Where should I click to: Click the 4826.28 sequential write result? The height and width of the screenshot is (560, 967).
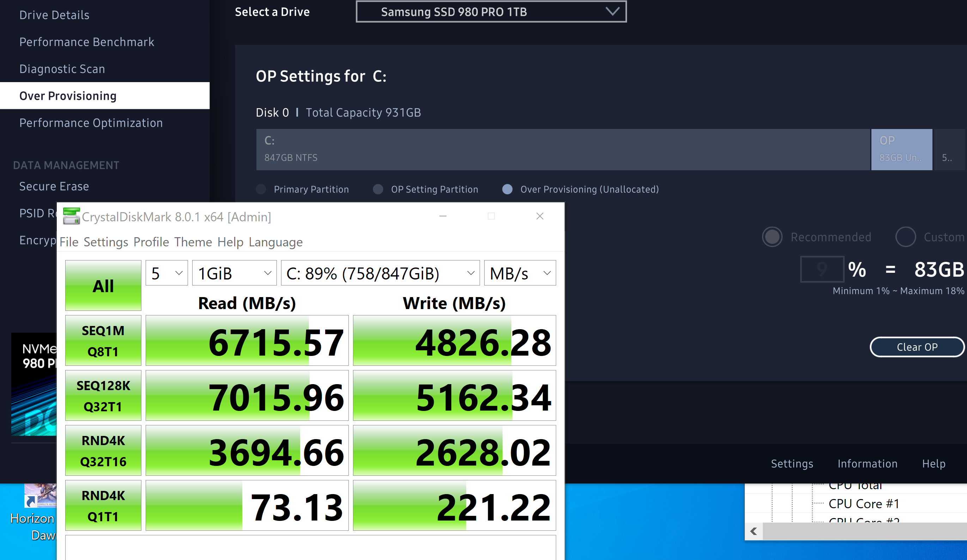click(454, 340)
